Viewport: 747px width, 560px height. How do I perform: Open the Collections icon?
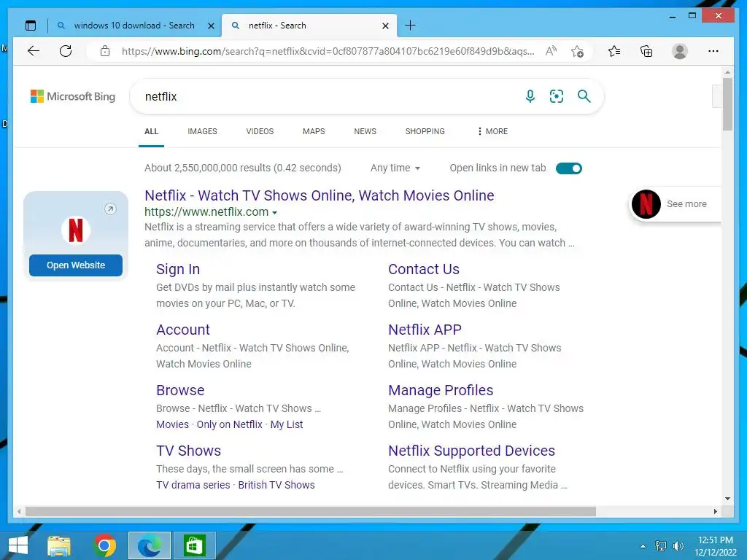[646, 51]
